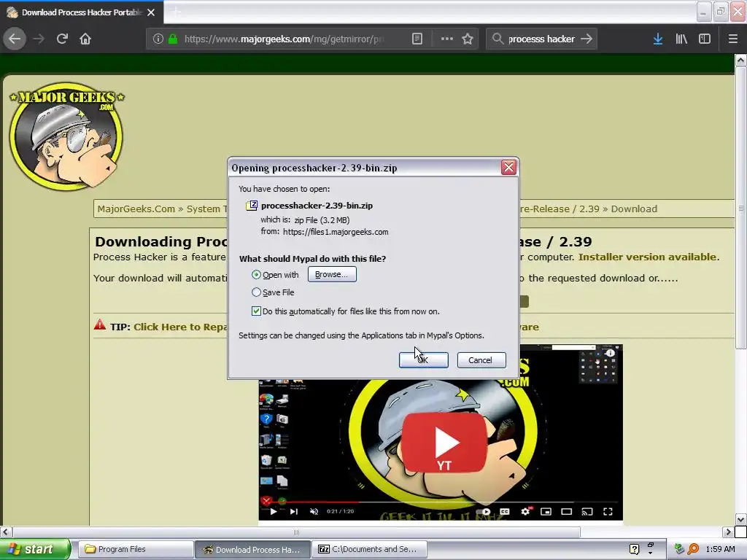Toggle video autoplay switch
The image size is (747, 560).
coord(484,511)
